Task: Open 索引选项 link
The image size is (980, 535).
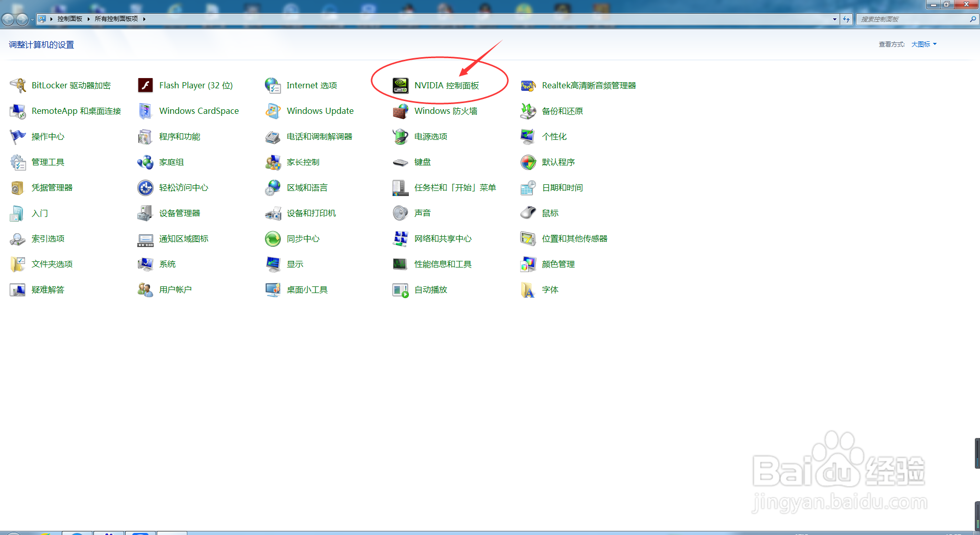Action: pyautogui.click(x=48, y=238)
